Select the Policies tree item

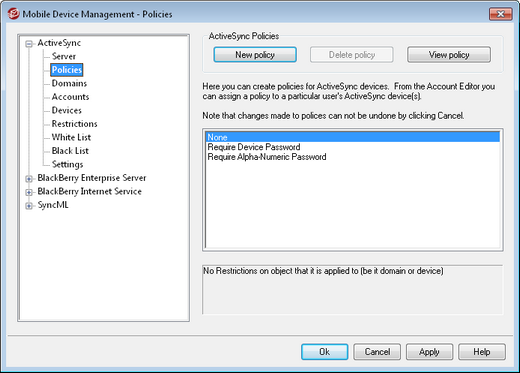(x=67, y=70)
